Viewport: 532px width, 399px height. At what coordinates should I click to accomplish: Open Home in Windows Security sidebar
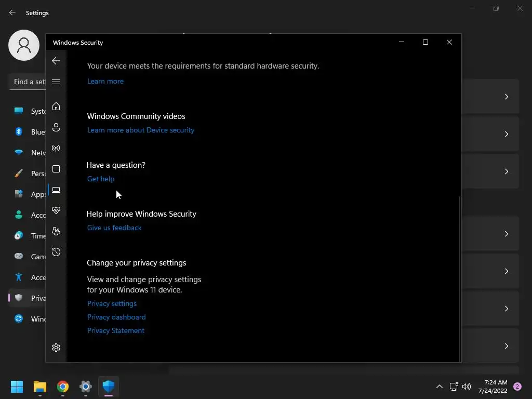click(x=56, y=107)
